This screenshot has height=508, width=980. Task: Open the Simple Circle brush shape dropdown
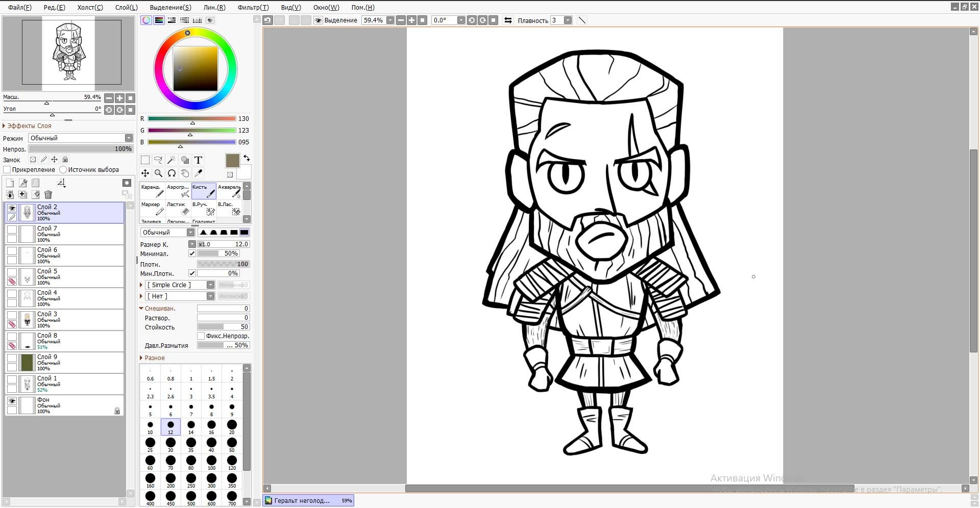click(x=210, y=285)
